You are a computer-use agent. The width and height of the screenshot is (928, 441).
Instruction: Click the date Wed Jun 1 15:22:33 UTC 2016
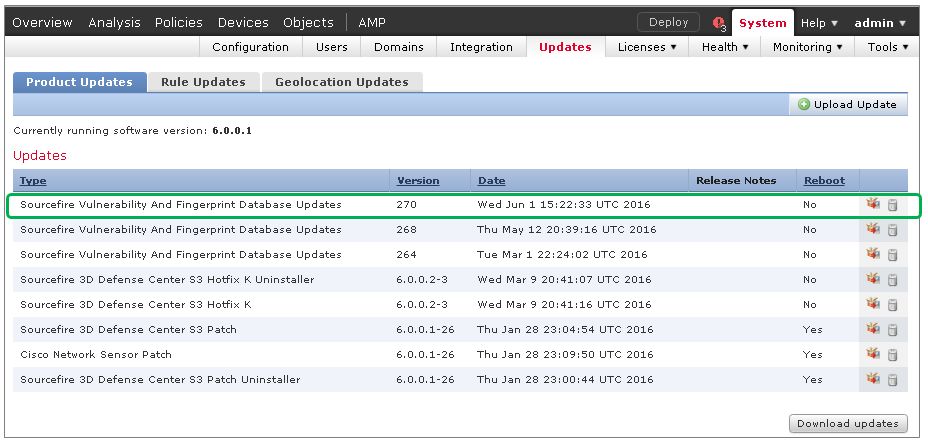point(563,205)
